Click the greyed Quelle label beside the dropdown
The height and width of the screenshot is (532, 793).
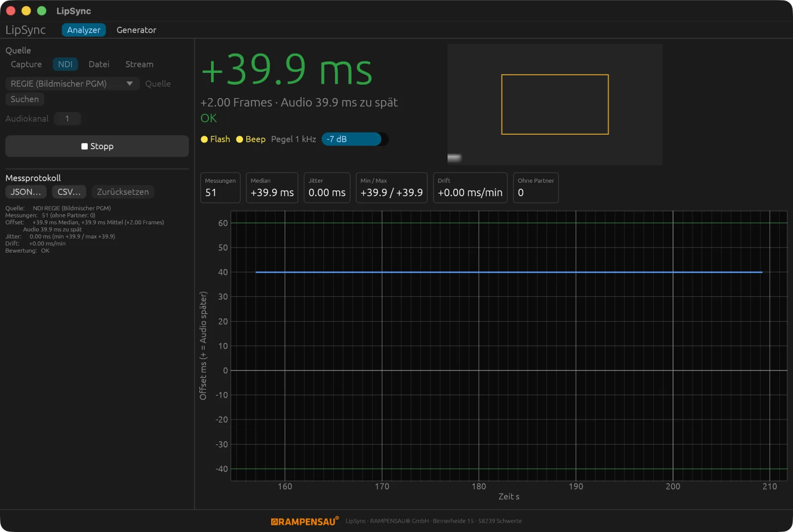(158, 84)
